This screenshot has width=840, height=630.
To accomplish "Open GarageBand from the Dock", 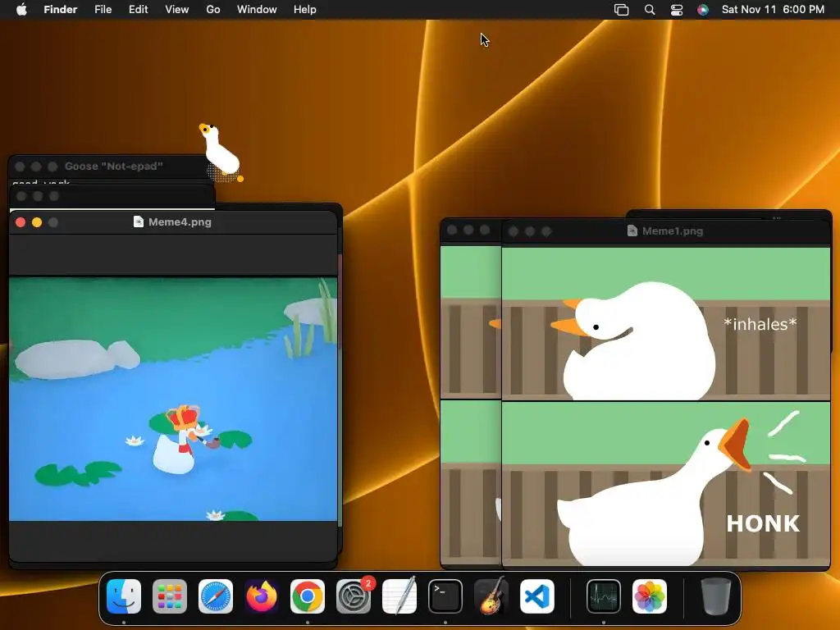I will (x=491, y=596).
